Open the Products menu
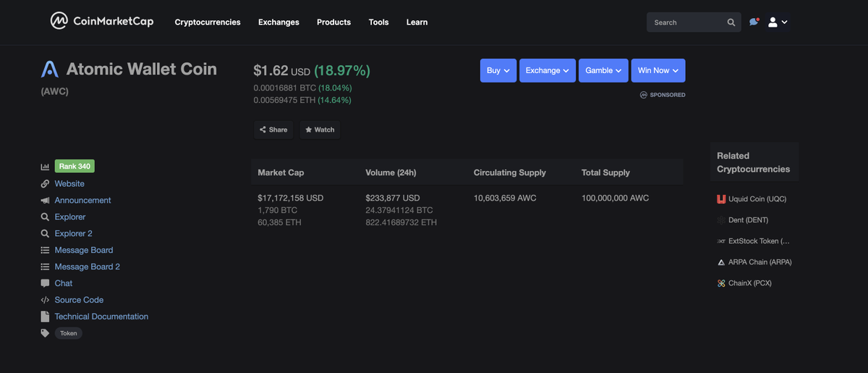Screen dimensions: 868x373 (333, 22)
